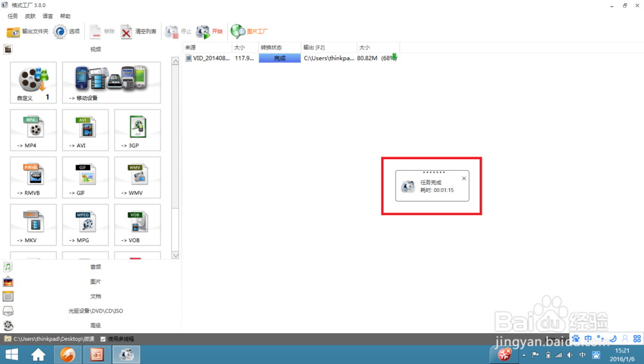Convert to MKV format icon
The width and height of the screenshot is (644, 364).
coord(33,225)
